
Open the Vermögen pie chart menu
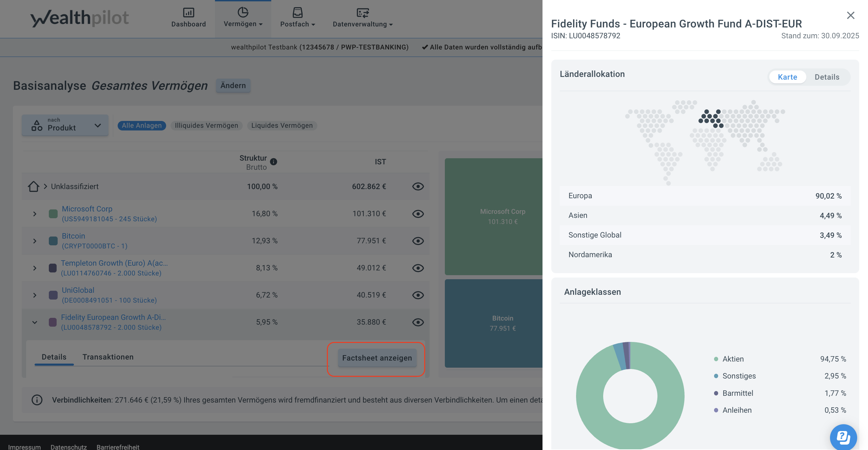[243, 13]
